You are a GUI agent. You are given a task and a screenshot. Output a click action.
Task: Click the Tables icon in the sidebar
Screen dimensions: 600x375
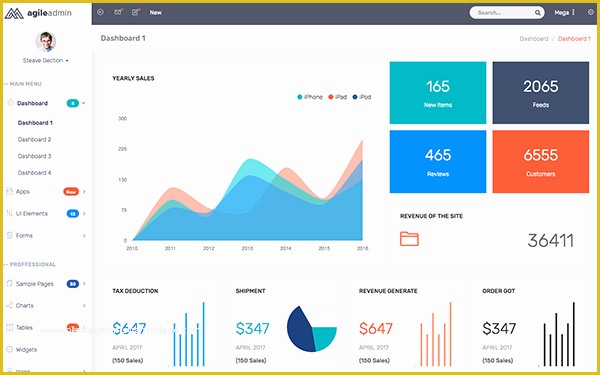coord(10,328)
